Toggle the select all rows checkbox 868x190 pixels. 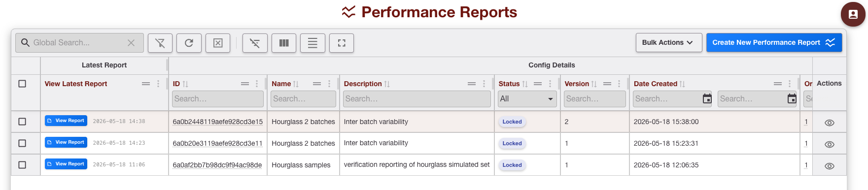tap(22, 84)
